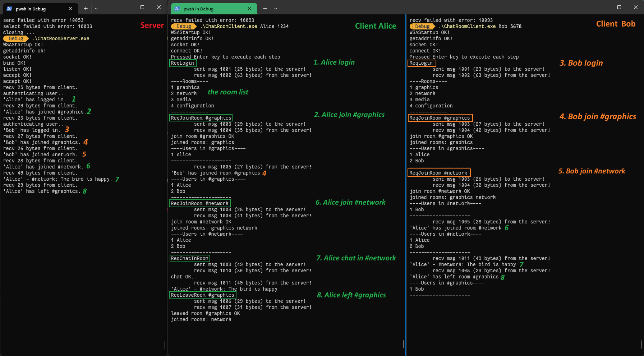Click ReqLogin in Alice's pane
The height and width of the screenshot is (356, 644).
[183, 63]
